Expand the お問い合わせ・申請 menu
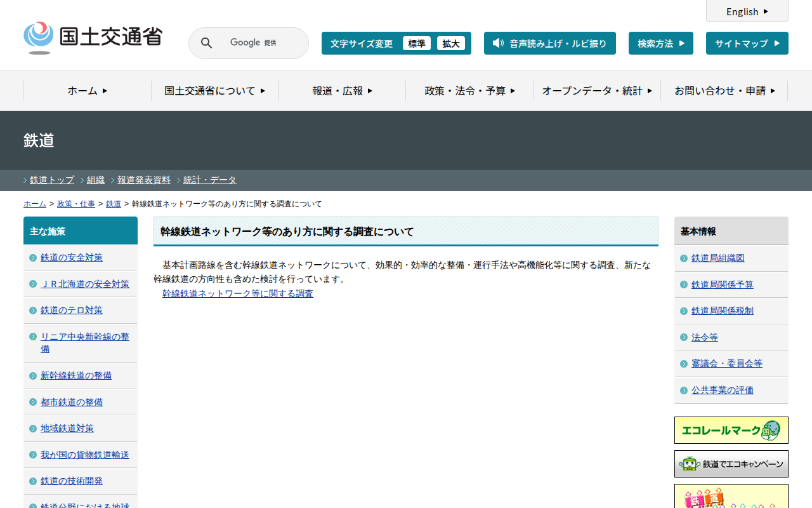 pos(724,91)
